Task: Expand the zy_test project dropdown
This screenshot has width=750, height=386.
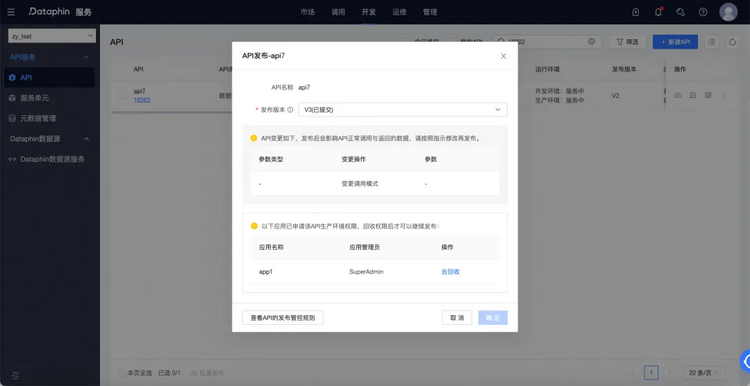Action: [x=52, y=36]
